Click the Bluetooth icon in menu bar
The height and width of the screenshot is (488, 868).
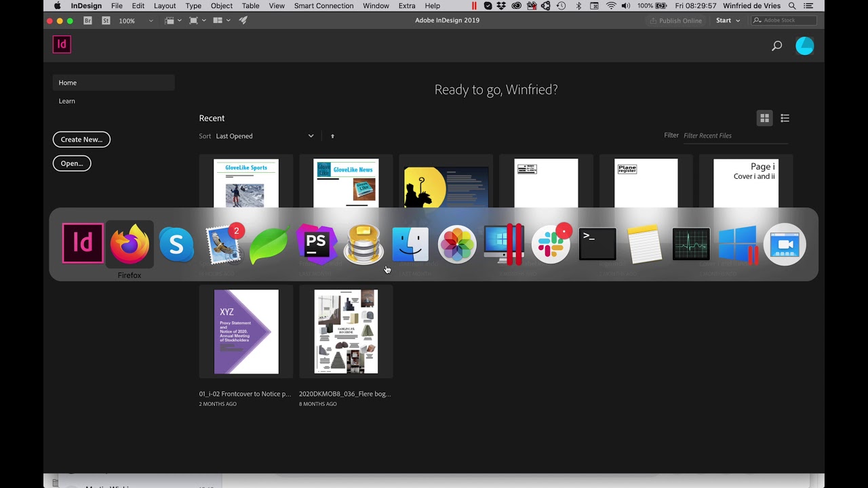coord(578,5)
